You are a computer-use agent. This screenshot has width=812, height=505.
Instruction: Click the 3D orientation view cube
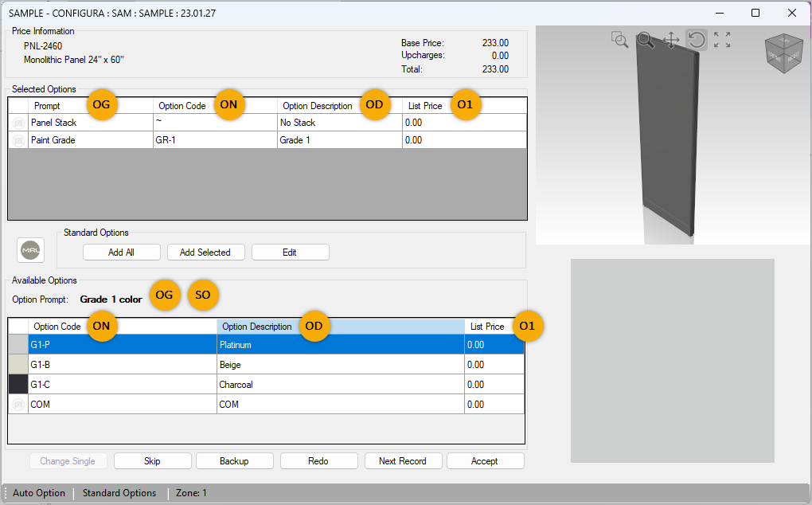tap(783, 54)
